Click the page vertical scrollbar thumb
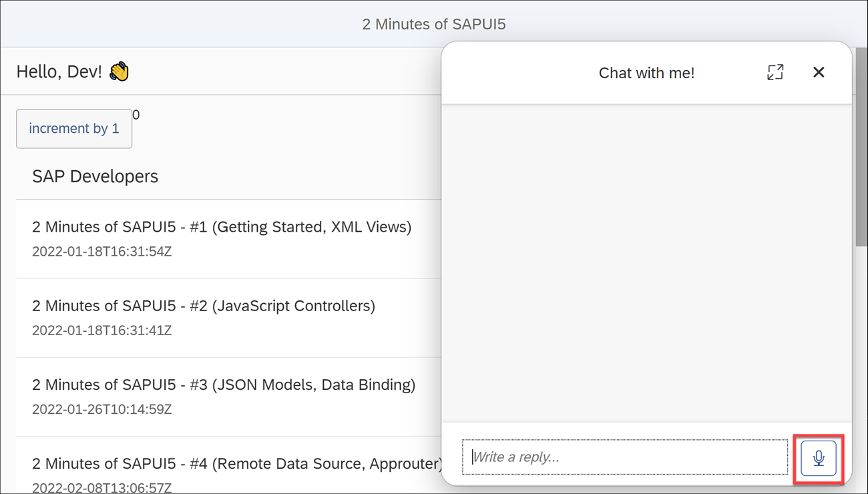This screenshot has width=868, height=494. point(861,147)
